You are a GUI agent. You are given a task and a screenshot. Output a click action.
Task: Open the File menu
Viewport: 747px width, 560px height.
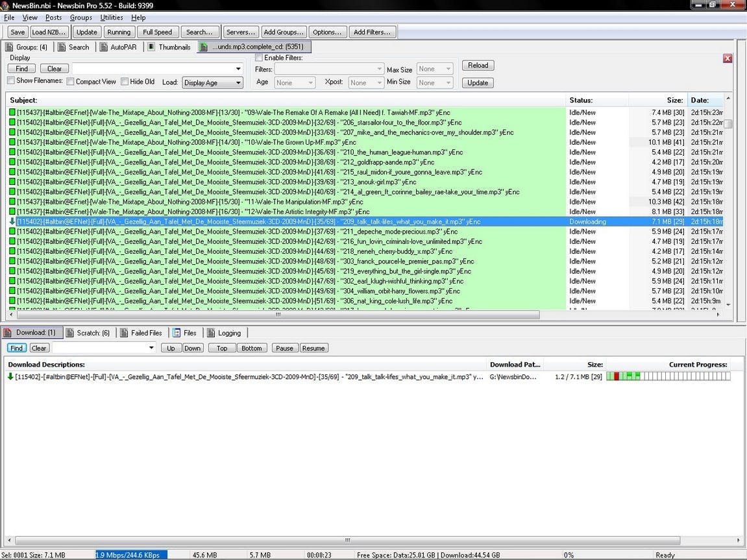click(9, 18)
